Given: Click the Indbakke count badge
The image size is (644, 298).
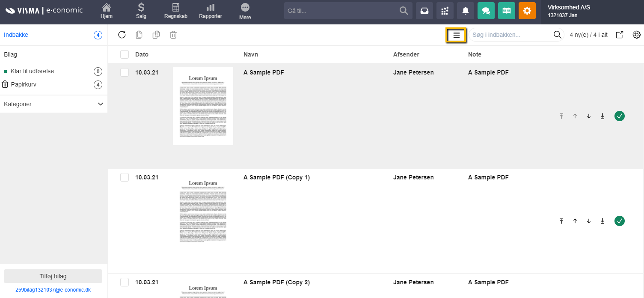Looking at the screenshot, I should [98, 35].
